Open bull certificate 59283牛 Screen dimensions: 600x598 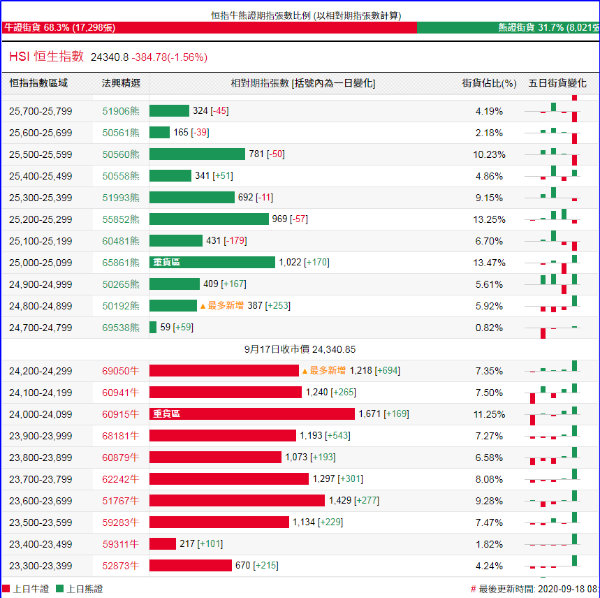120,523
